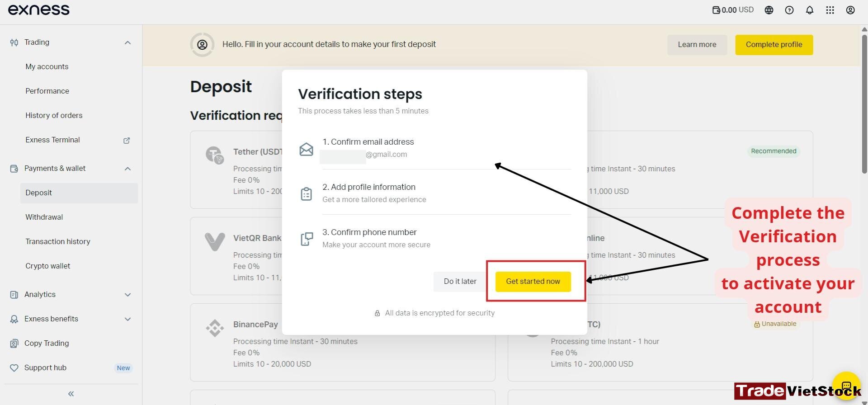Click the email envelope icon in dialog
Screen dimensions: 868x405
click(x=306, y=149)
